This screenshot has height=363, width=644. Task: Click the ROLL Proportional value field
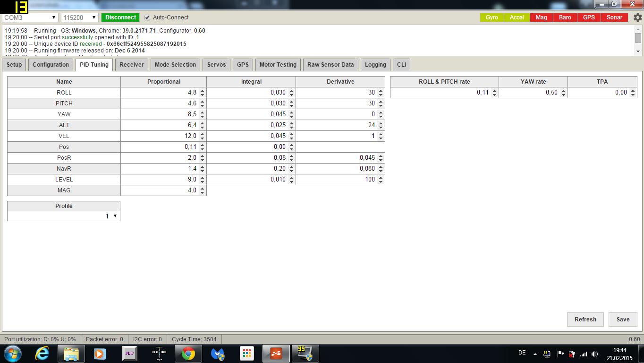(161, 93)
